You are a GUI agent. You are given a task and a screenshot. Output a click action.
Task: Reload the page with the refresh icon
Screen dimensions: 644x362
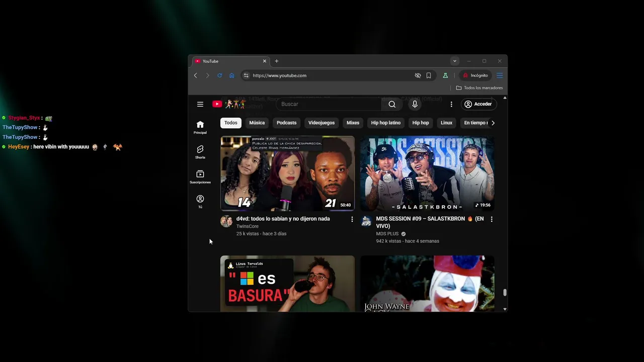coord(219,75)
